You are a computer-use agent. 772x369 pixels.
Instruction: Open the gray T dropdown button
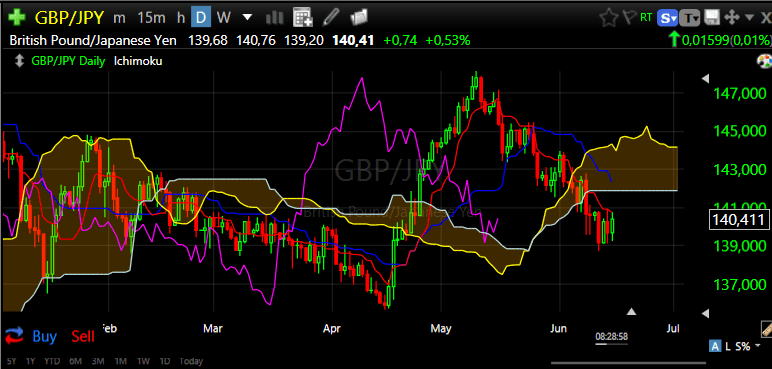tap(690, 18)
